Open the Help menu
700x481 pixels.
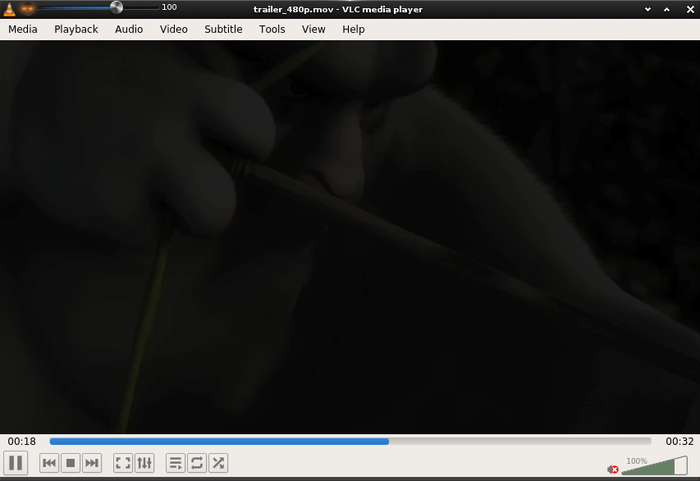coord(354,29)
